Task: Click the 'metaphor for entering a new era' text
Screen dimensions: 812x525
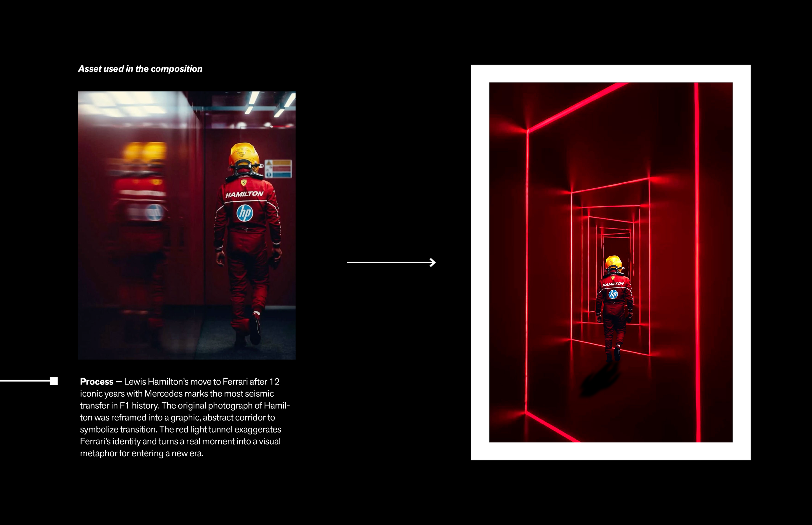Action: click(142, 453)
